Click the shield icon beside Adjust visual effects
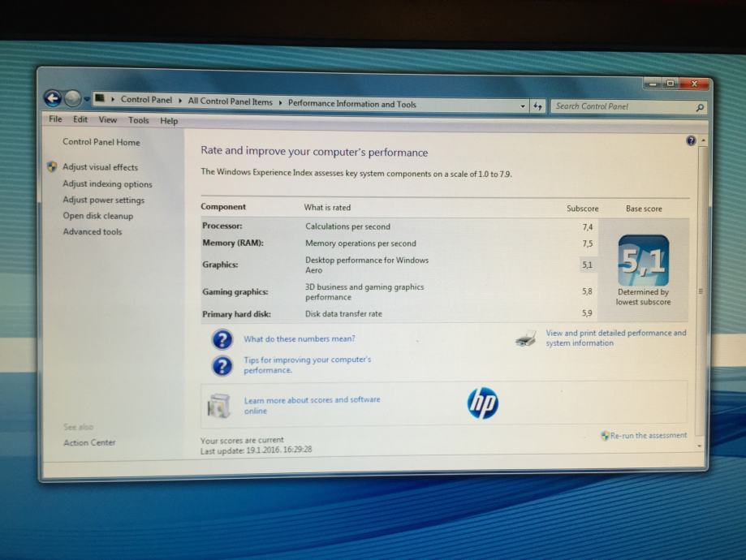The height and width of the screenshot is (560, 746). point(52,166)
